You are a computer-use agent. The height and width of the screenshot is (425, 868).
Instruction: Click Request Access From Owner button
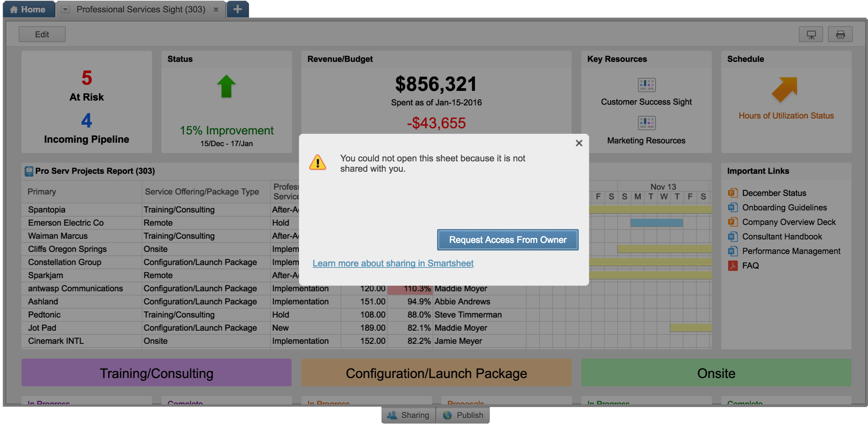tap(508, 240)
